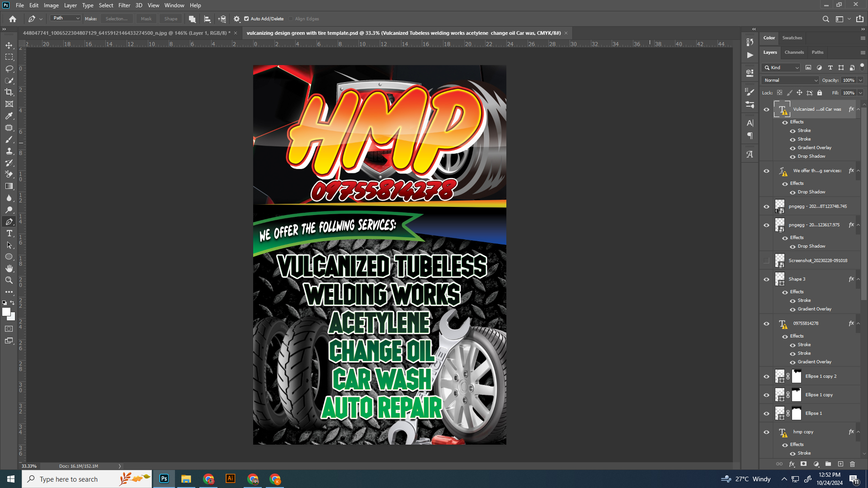Create a new group folder icon
Viewport: 868px width, 488px height.
(x=828, y=464)
